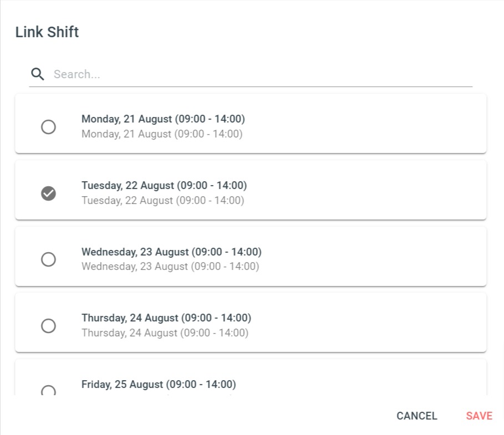Click the grey Monday, 21 August subtitle

point(162,134)
